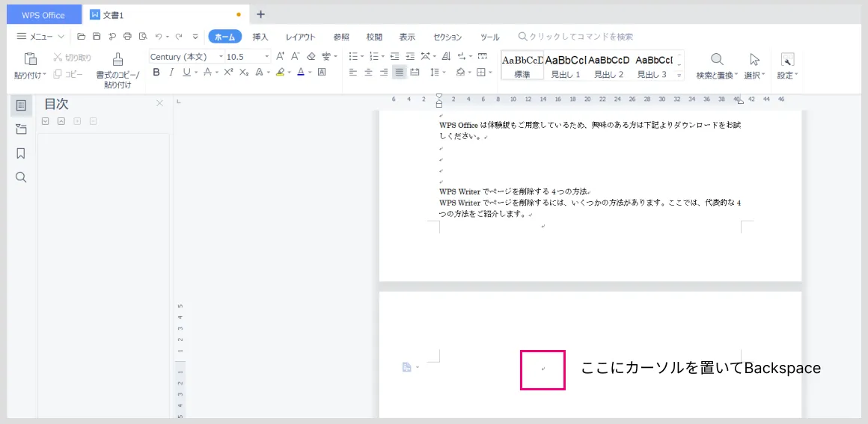Image resolution: width=868 pixels, height=424 pixels.
Task: Toggle underline formatting
Action: pyautogui.click(x=186, y=72)
